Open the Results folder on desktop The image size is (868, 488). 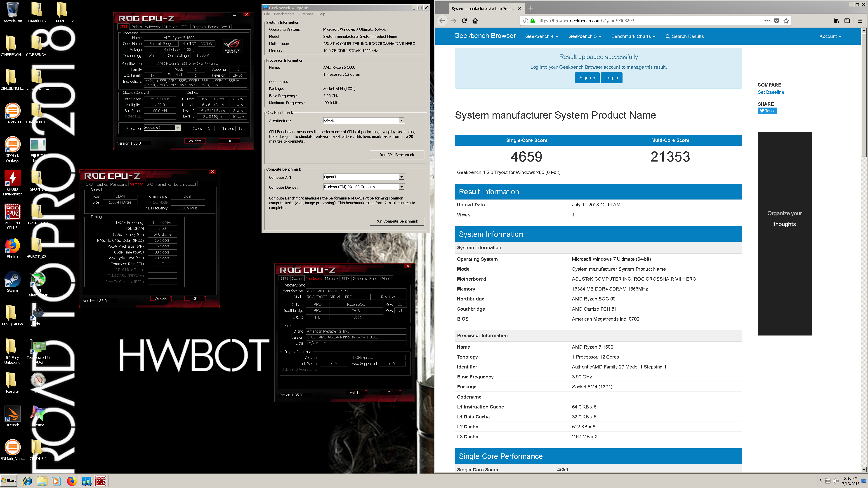coord(12,383)
